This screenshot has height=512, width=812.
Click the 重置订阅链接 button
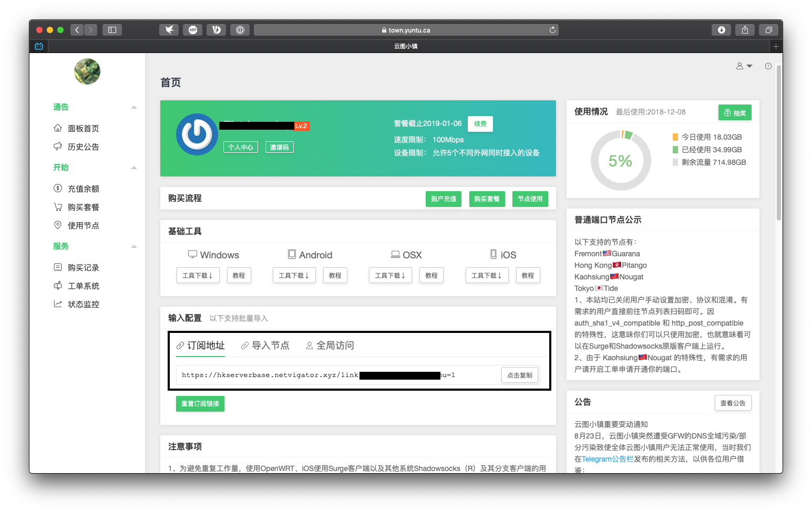(x=200, y=404)
